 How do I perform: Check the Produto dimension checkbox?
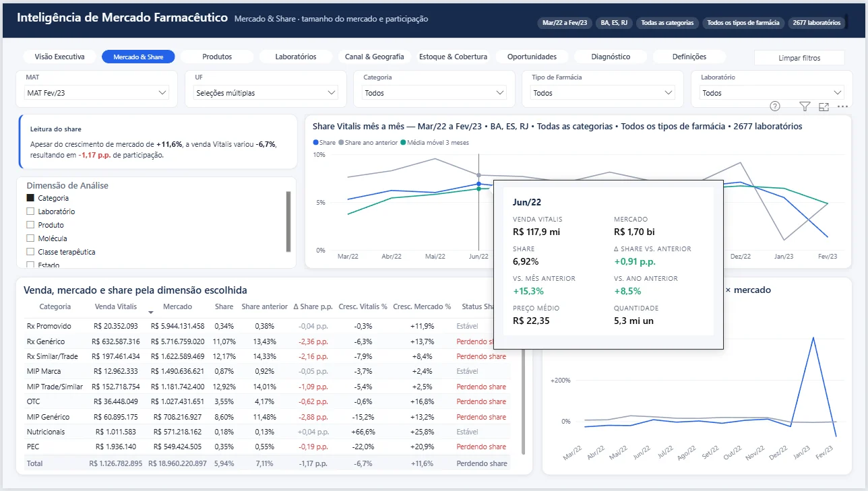[x=30, y=225]
